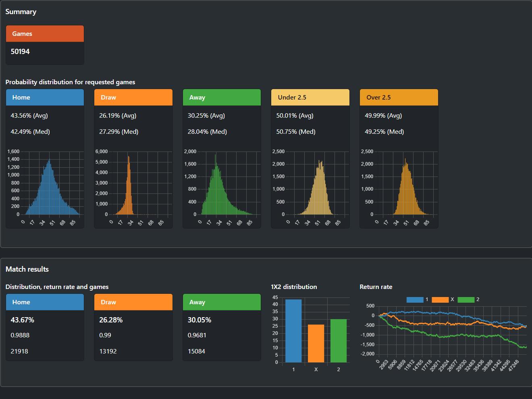Click the blue Home histogram chart
The image size is (532, 399).
(45, 188)
